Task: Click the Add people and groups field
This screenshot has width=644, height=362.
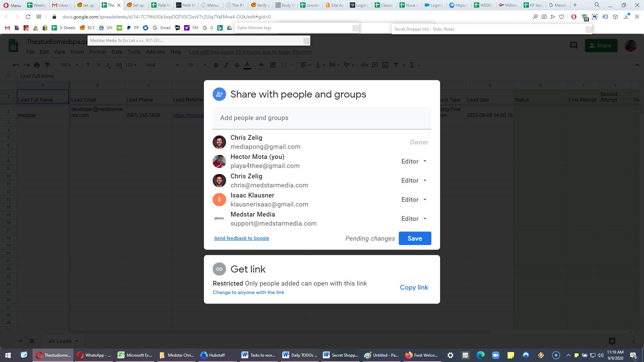Action: 322,118
